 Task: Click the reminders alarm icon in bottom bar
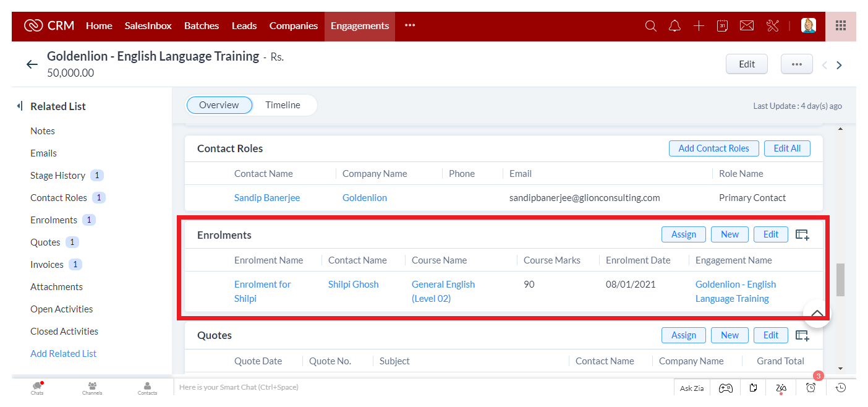click(x=811, y=387)
